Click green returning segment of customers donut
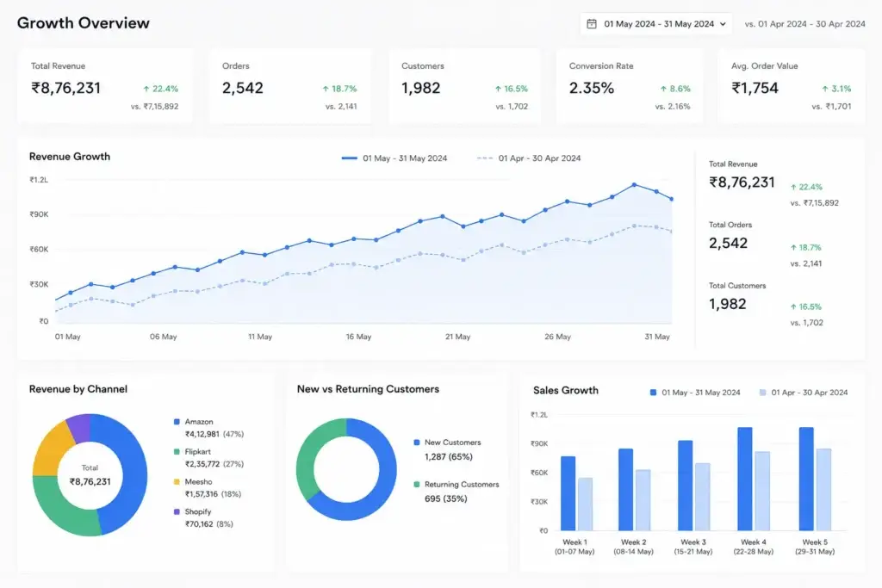Screen dimensions: 882x588 [306, 458]
